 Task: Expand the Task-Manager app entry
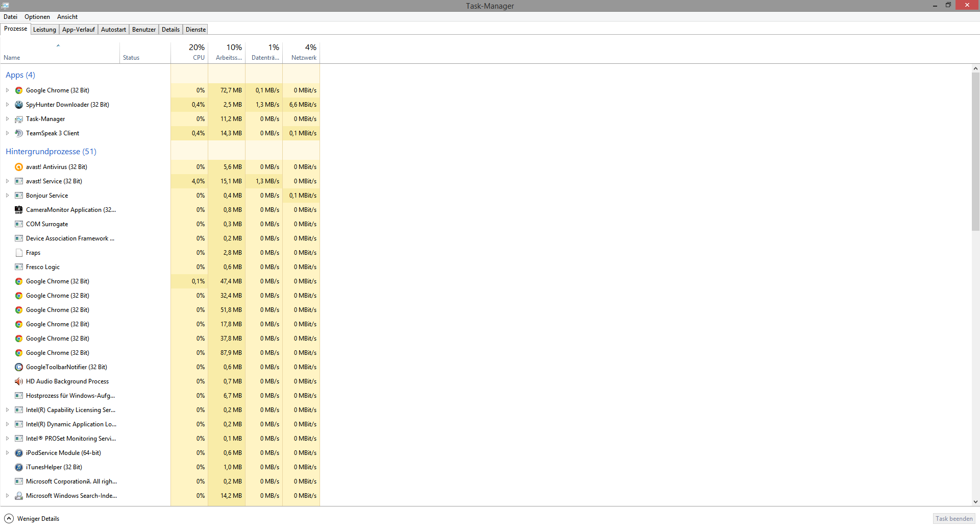(7, 119)
